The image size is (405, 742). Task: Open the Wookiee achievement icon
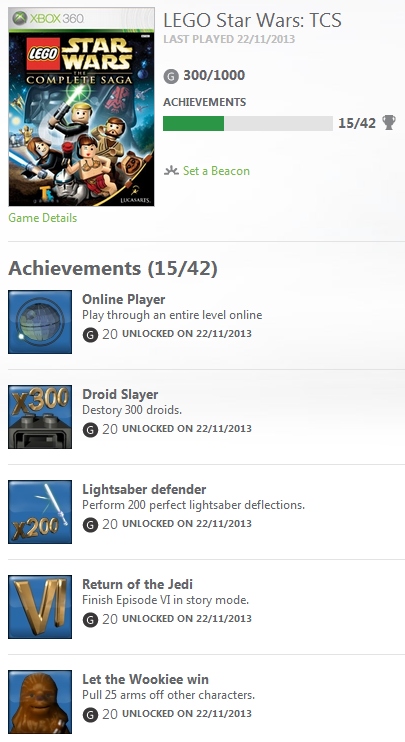tap(40, 702)
